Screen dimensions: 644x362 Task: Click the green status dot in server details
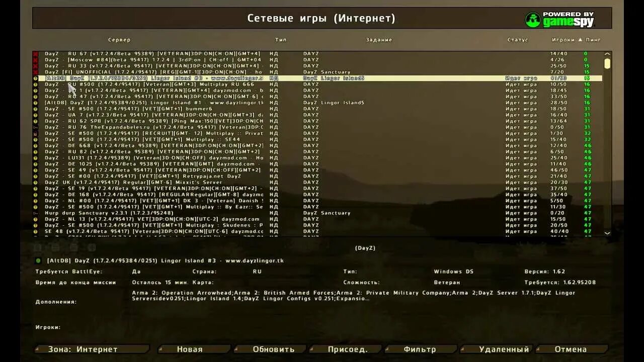click(x=38, y=260)
